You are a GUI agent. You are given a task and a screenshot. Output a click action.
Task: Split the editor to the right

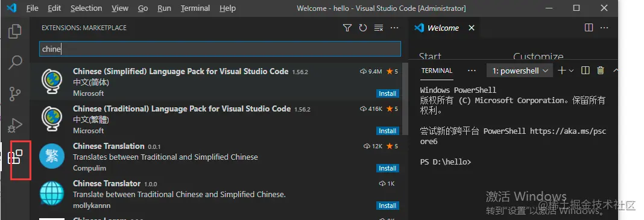pyautogui.click(x=589, y=28)
